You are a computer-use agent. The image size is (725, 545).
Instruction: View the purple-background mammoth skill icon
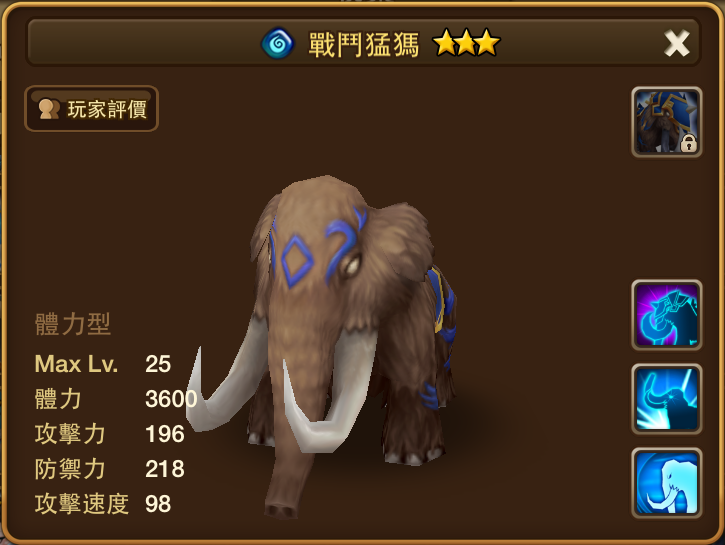[667, 315]
